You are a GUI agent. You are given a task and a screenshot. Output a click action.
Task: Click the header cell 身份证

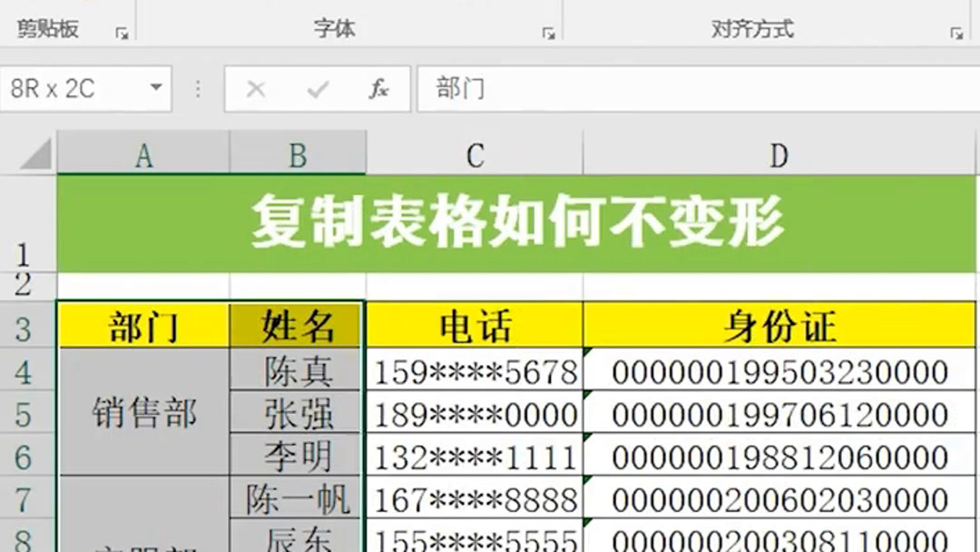(x=777, y=329)
